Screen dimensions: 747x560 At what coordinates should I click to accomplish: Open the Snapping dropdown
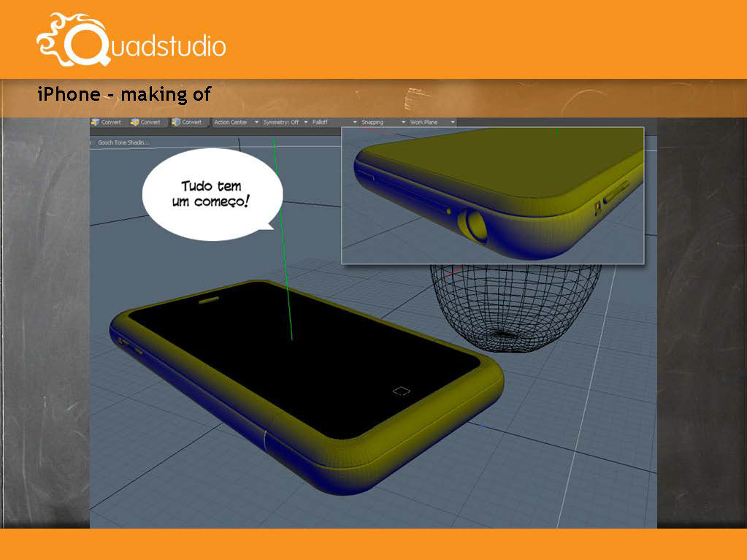[x=383, y=123]
